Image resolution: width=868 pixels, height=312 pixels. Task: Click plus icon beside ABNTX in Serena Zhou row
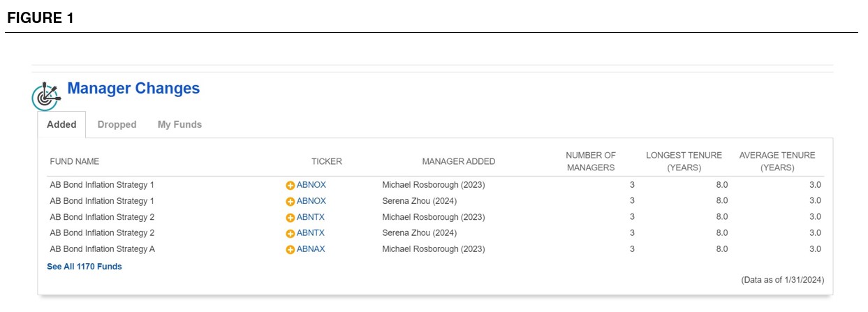point(290,233)
